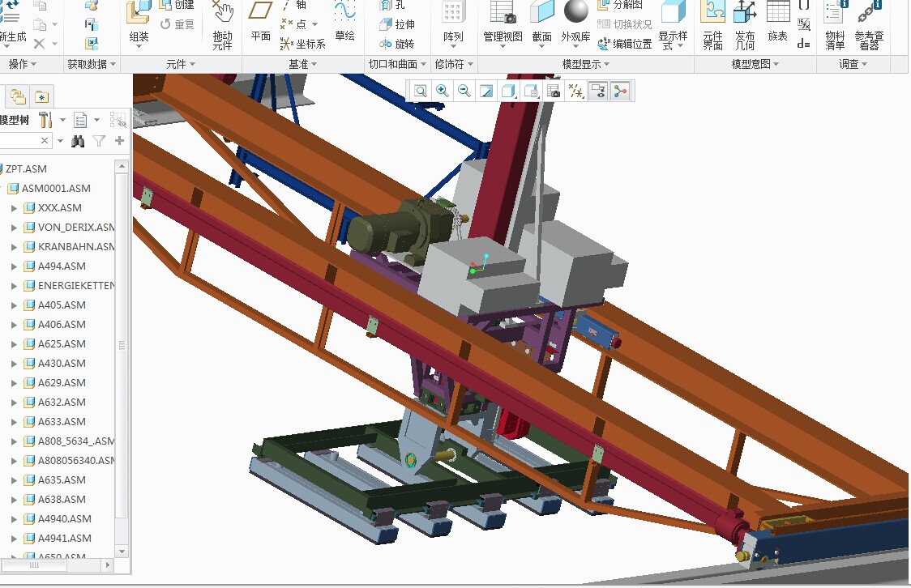911x588 pixels.
Task: Toggle datum display filters in graphics toolbar
Action: pyautogui.click(x=577, y=91)
